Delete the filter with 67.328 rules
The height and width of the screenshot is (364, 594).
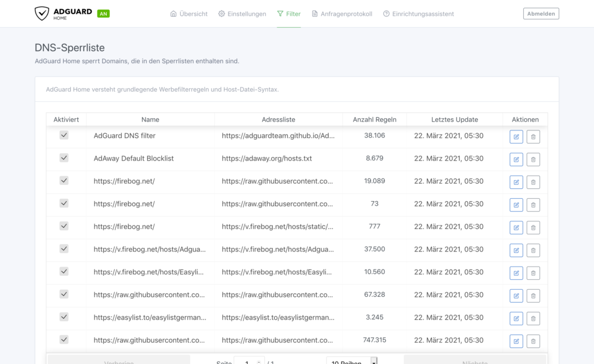(x=533, y=296)
